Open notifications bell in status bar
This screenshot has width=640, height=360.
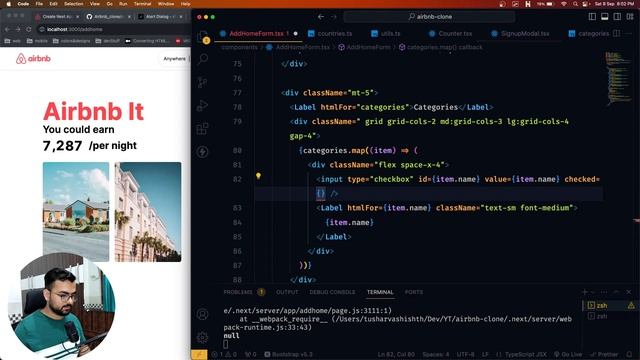pos(629,354)
